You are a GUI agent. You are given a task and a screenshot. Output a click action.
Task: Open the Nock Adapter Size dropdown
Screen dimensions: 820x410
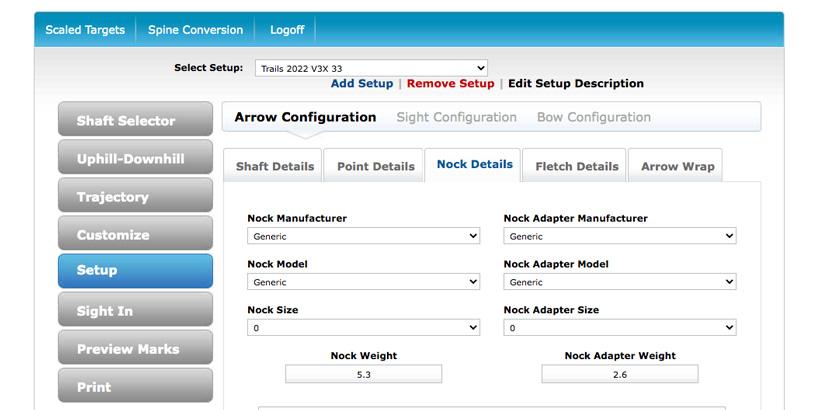pyautogui.click(x=619, y=328)
